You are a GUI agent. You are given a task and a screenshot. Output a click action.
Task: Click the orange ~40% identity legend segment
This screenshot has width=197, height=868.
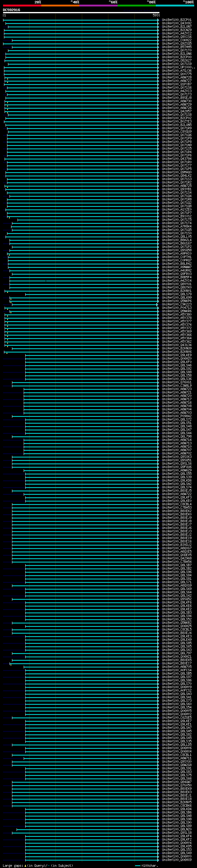[60, 6]
